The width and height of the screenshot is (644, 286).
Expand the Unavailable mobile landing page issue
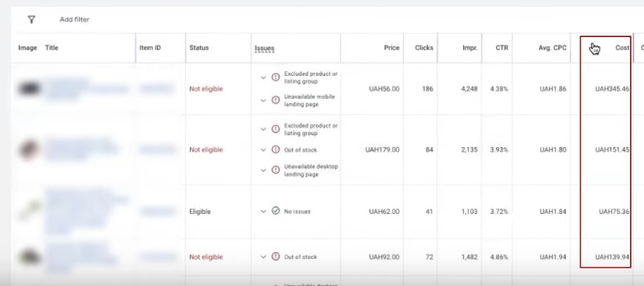tap(263, 100)
